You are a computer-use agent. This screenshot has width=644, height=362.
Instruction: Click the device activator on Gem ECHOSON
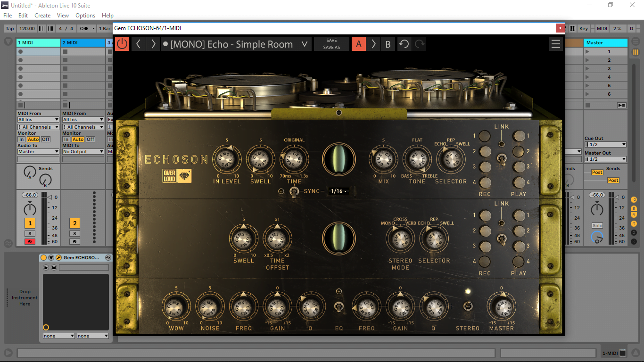pos(44,258)
